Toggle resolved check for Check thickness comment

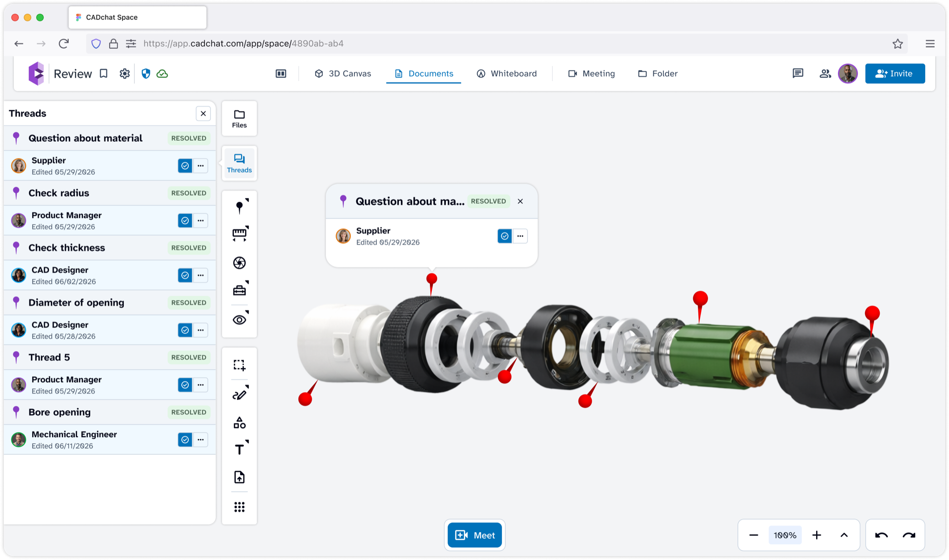185,275
